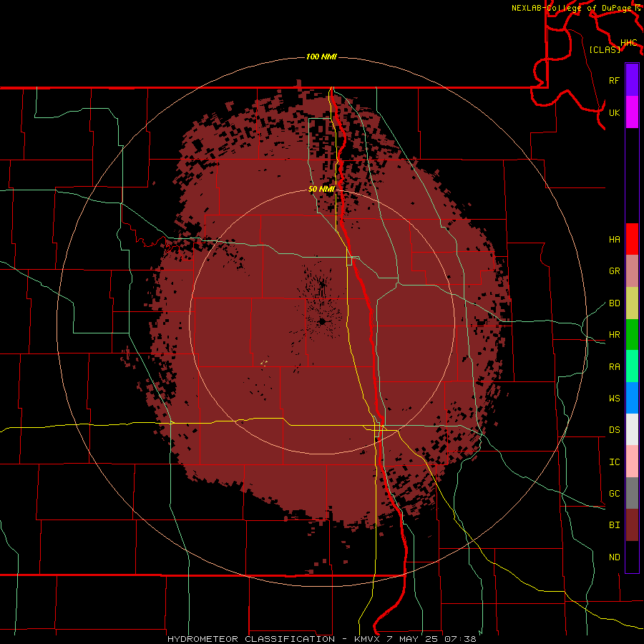The width and height of the screenshot is (644, 644).
Task: Click the GR legend label
Action: (x=614, y=271)
